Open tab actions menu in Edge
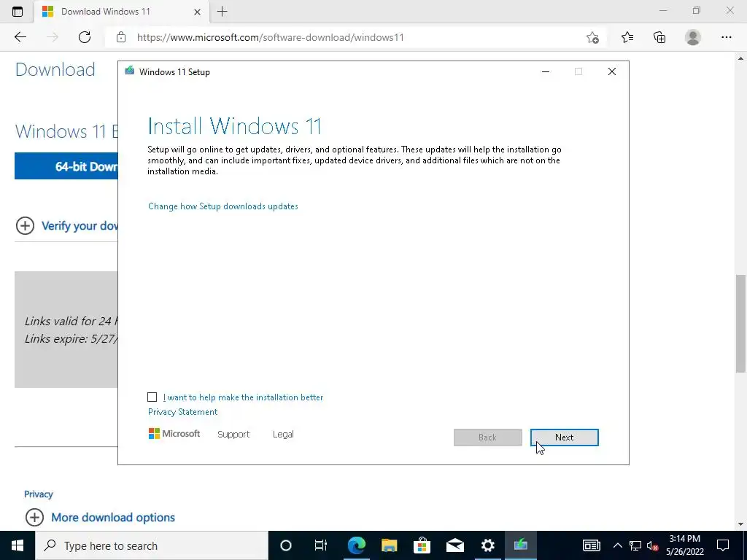The width and height of the screenshot is (747, 560). click(18, 12)
